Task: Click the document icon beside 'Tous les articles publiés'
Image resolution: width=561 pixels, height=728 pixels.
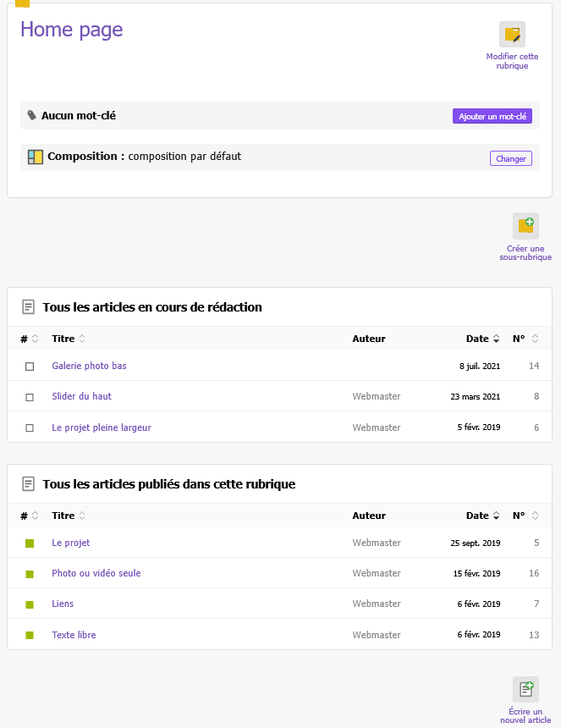Action: [x=29, y=483]
